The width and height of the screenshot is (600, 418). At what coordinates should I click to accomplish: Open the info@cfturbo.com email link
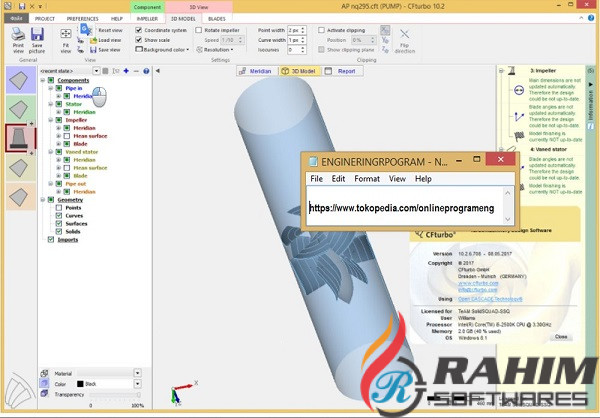[x=478, y=290]
